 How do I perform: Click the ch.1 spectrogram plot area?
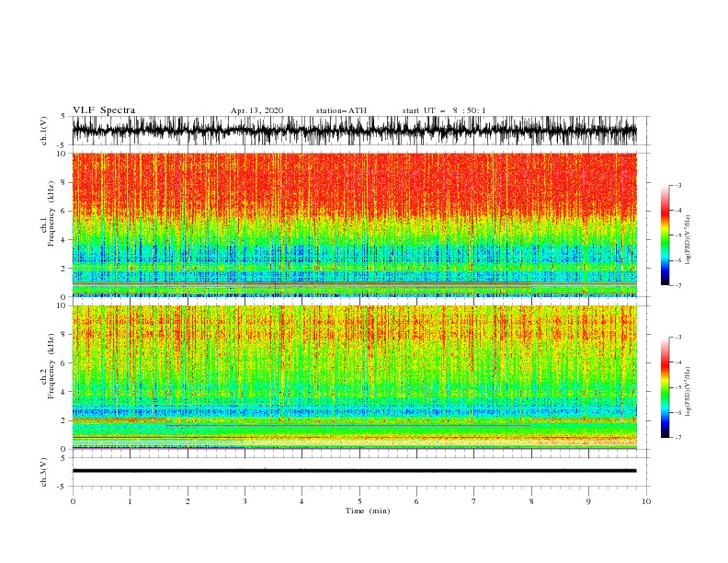(355, 224)
